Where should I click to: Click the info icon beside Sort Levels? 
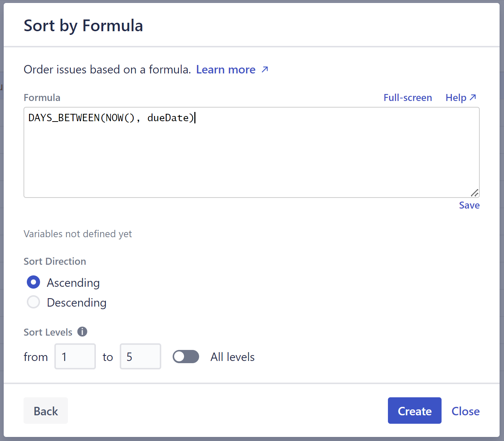82,332
